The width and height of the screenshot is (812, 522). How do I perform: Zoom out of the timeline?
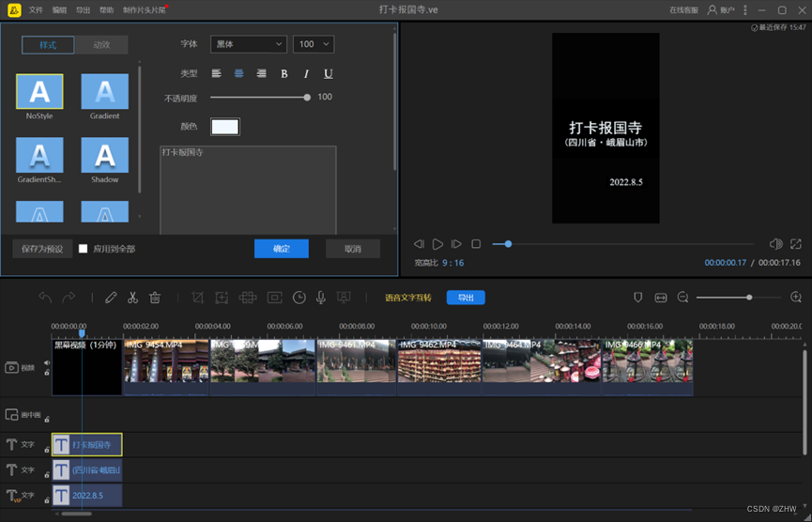683,298
